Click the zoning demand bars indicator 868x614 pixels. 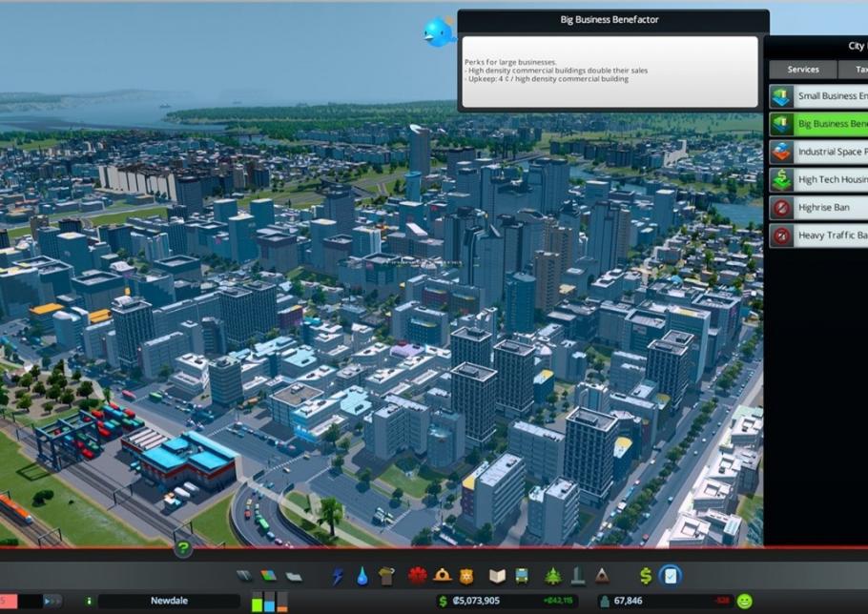click(270, 602)
